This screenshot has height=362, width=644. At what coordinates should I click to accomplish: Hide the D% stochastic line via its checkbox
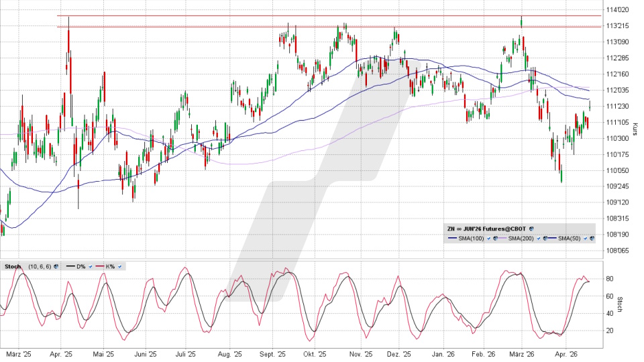click(x=91, y=267)
